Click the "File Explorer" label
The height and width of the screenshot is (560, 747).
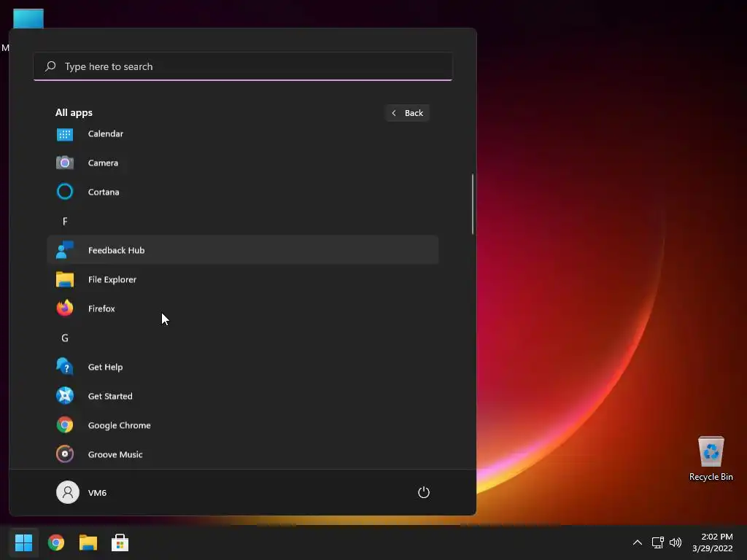112,279
